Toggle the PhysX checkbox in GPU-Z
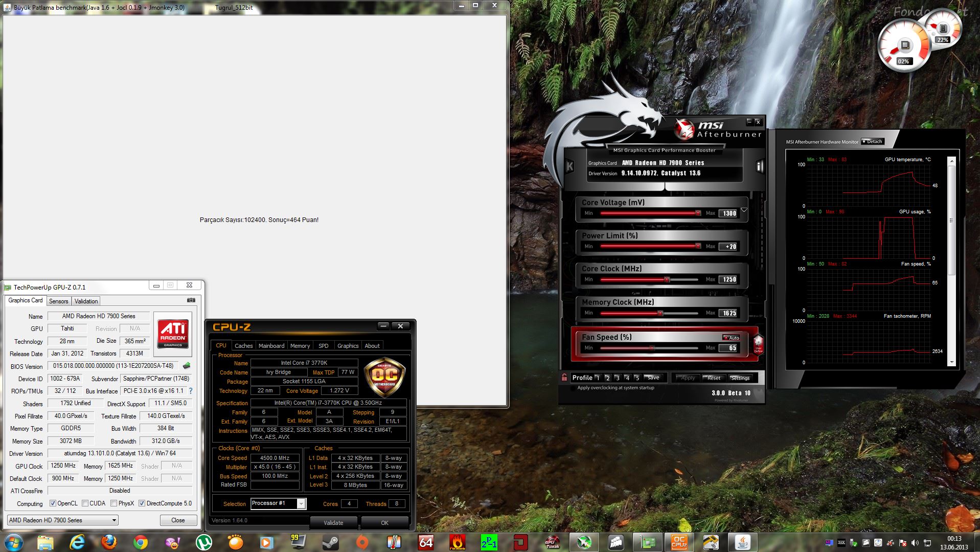This screenshot has height=552, width=980. (113, 503)
